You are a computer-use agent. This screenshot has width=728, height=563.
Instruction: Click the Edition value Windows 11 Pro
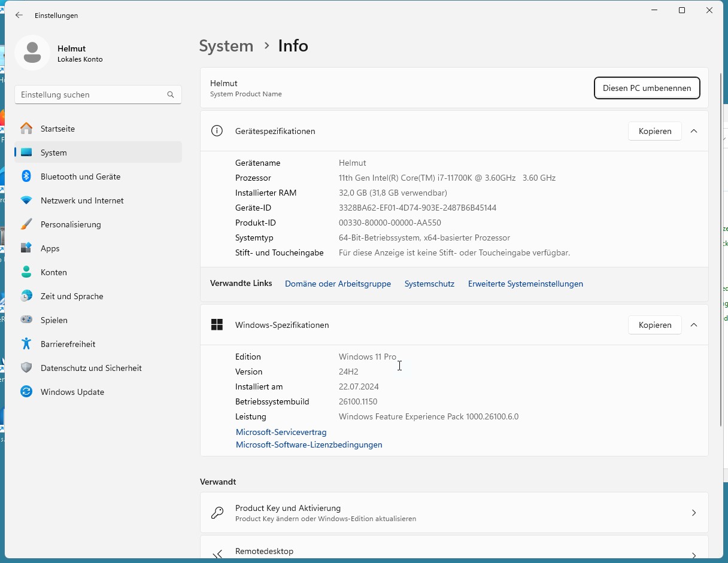(368, 357)
